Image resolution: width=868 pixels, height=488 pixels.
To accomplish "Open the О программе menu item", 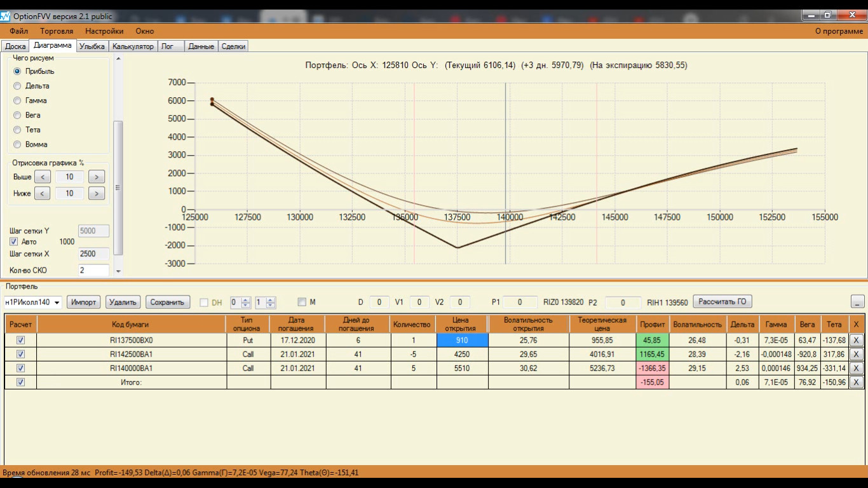I will (x=839, y=31).
